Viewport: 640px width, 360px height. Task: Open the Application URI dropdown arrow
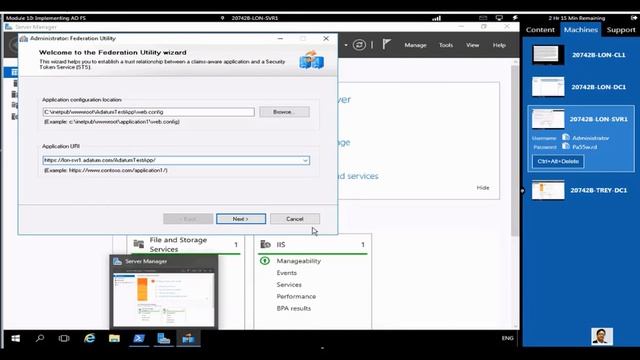305,160
